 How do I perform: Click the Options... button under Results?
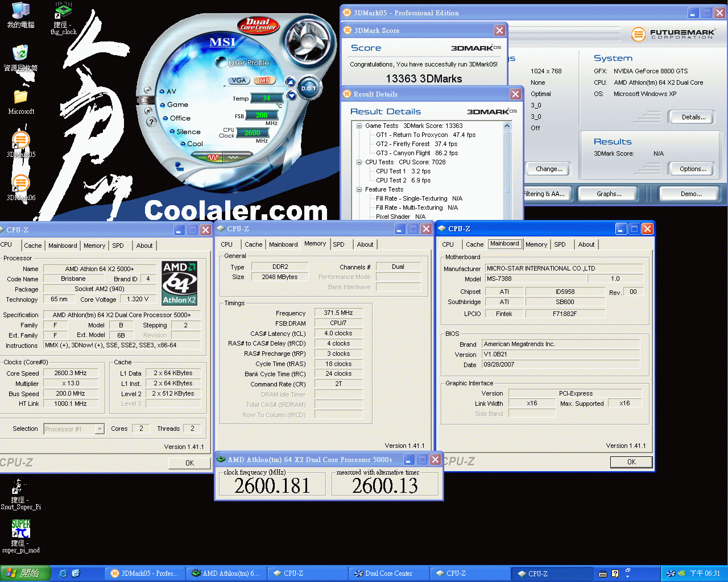693,169
